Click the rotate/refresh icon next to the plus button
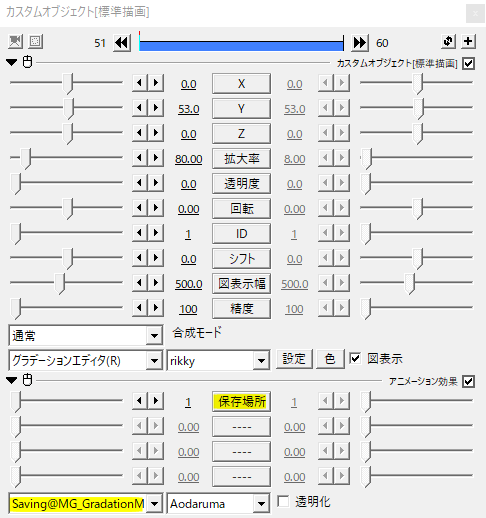 pos(448,42)
